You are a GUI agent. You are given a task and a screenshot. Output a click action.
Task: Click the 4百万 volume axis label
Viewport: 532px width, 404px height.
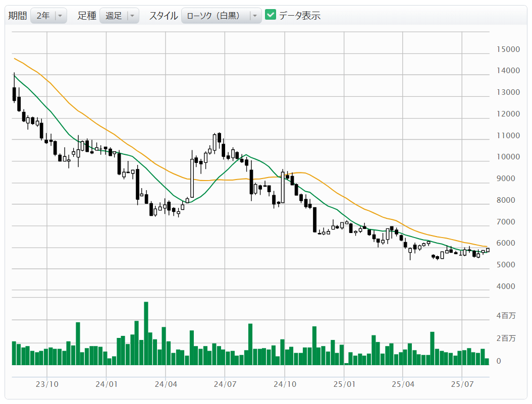[x=506, y=316]
